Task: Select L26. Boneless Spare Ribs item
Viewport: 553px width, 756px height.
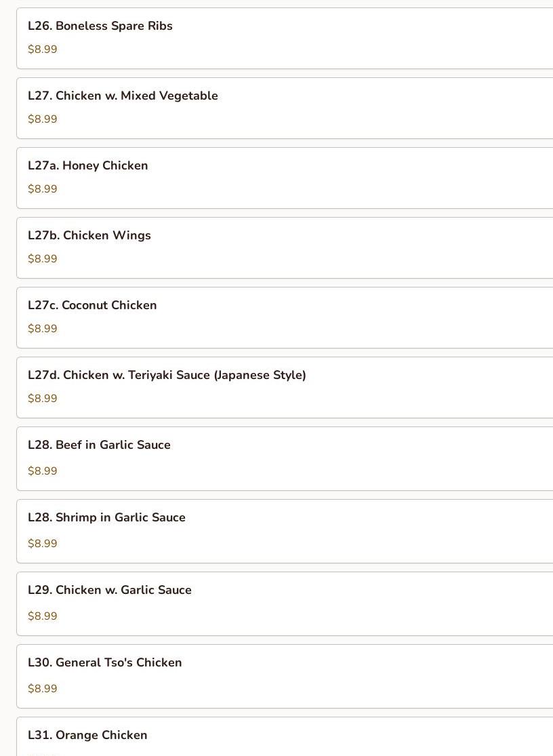Action: coord(285,38)
